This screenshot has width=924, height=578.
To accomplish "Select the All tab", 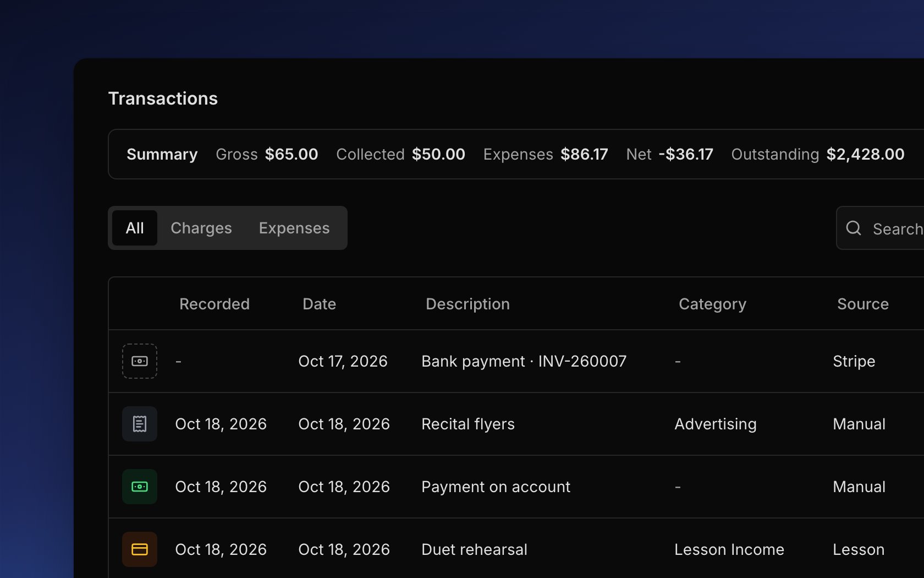I will [135, 228].
